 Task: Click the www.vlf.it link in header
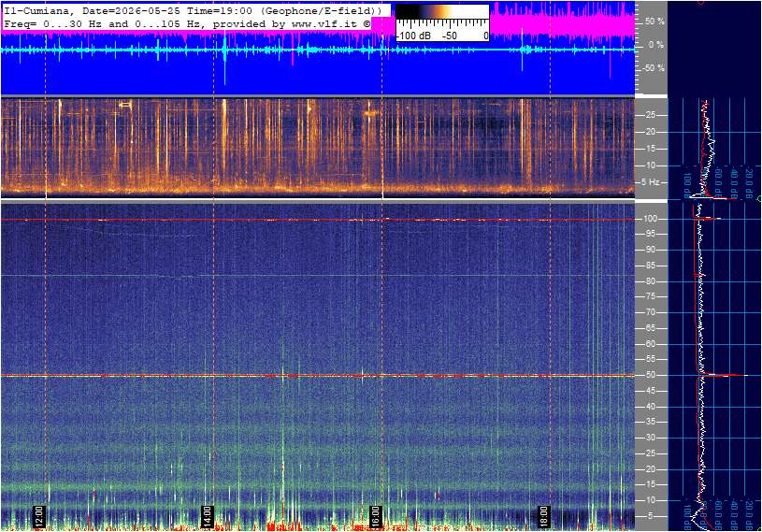pos(324,23)
